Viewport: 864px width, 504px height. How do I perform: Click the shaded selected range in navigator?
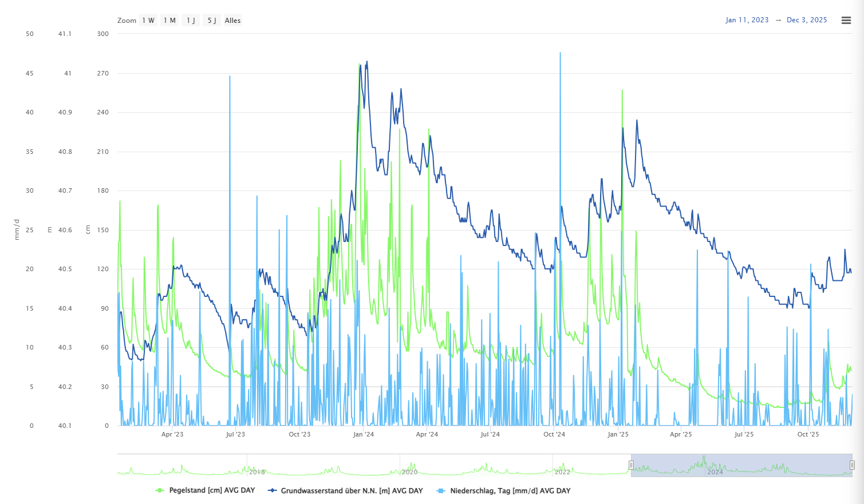[741, 465]
